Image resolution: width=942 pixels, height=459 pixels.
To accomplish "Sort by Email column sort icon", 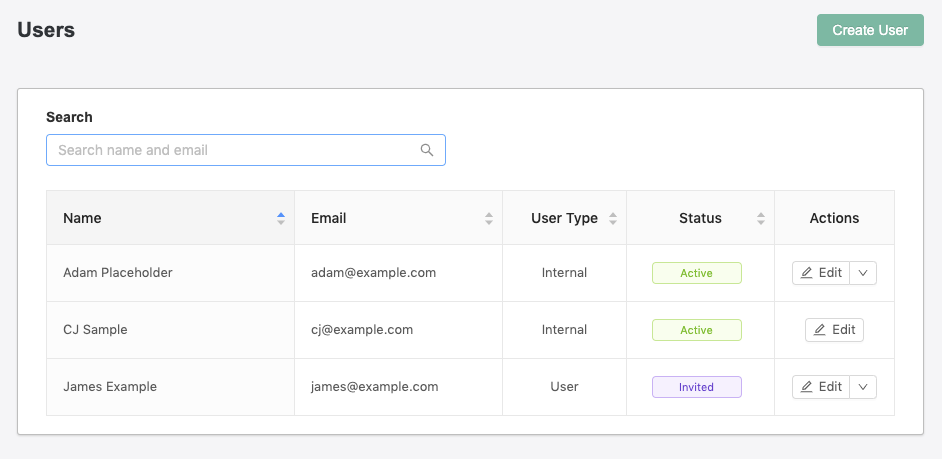I will [489, 218].
